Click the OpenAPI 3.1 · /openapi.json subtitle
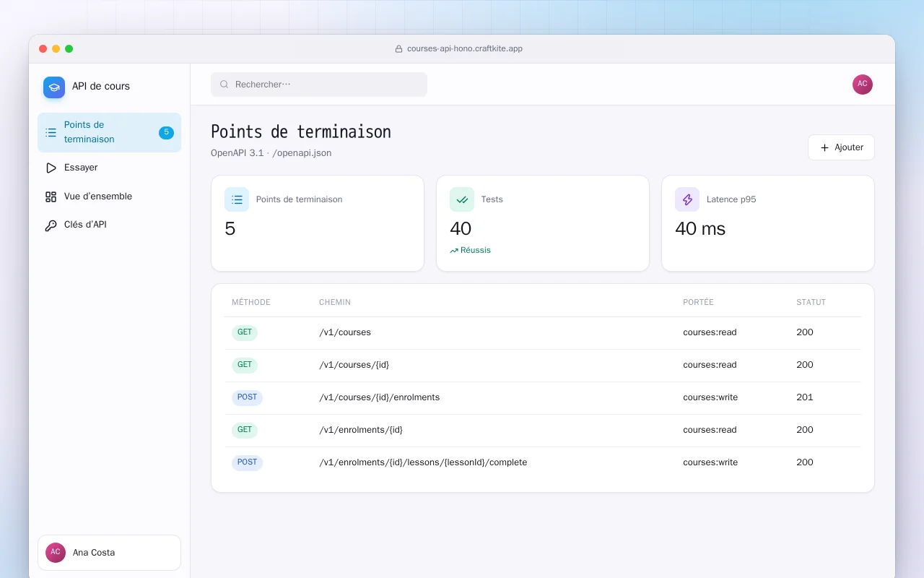Image resolution: width=924 pixels, height=578 pixels. (x=271, y=153)
